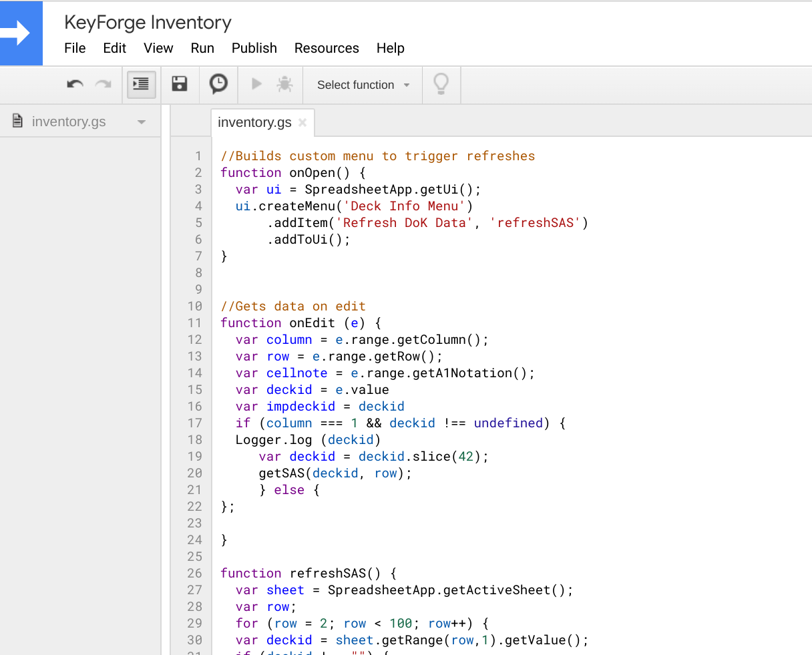Switch to the inventory.gs editor tab

pyautogui.click(x=254, y=122)
